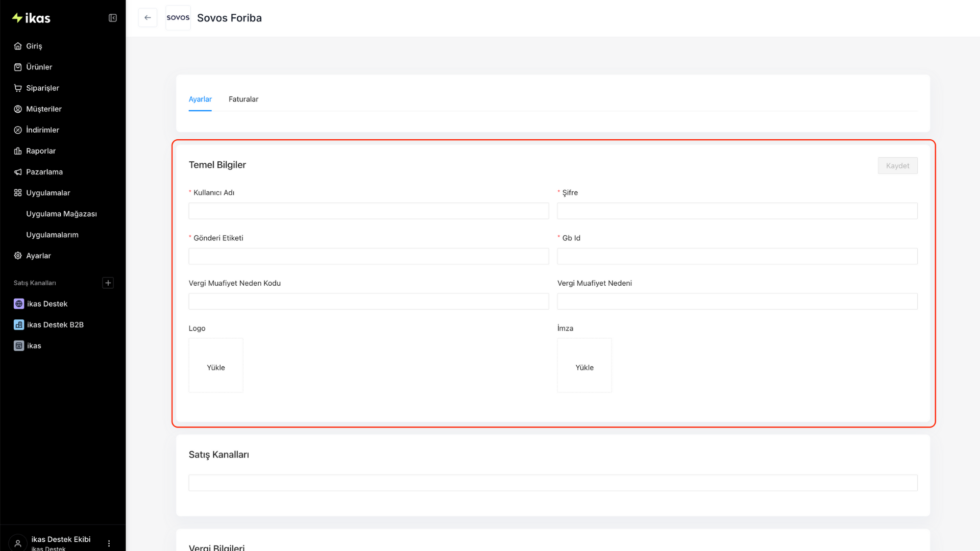Upload a signature with İmza Yükle box

pos(584,365)
